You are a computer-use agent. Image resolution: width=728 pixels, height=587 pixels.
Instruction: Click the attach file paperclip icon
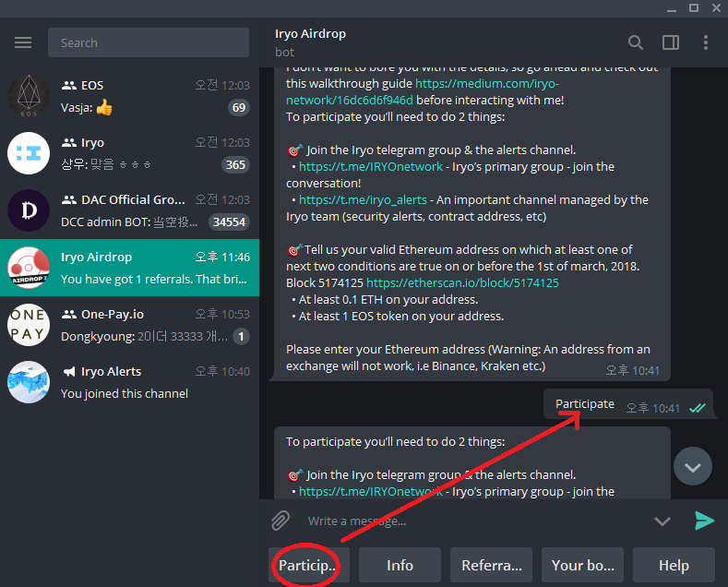coord(280,521)
